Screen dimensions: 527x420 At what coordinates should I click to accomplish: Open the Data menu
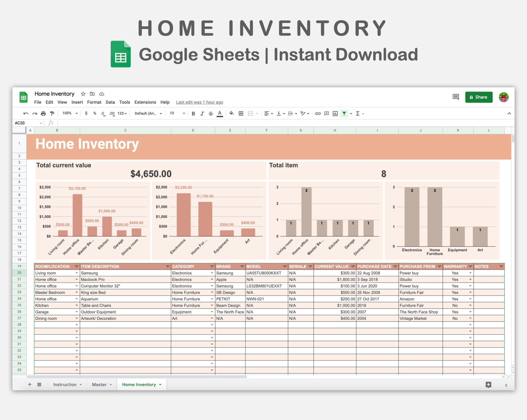click(110, 102)
